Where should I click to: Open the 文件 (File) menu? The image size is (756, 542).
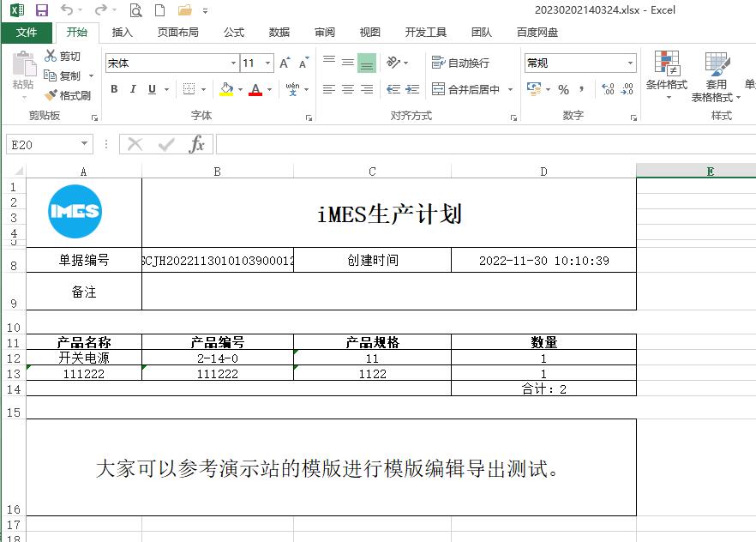pos(27,33)
